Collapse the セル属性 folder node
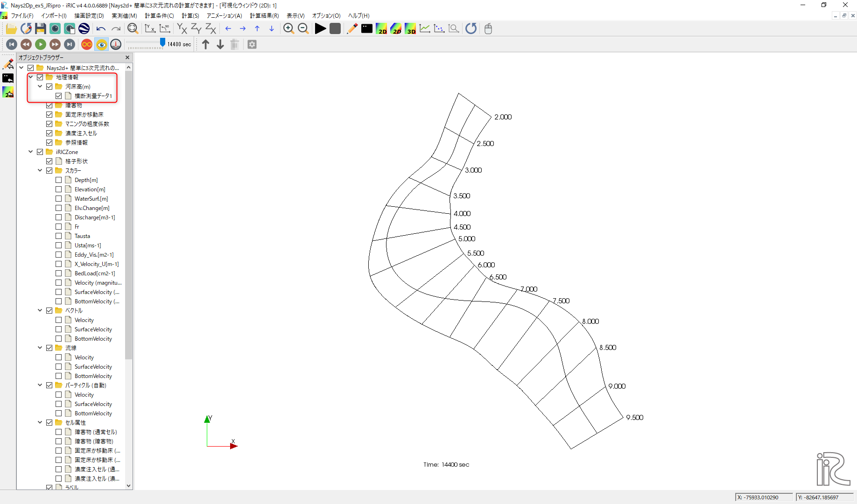 40,422
